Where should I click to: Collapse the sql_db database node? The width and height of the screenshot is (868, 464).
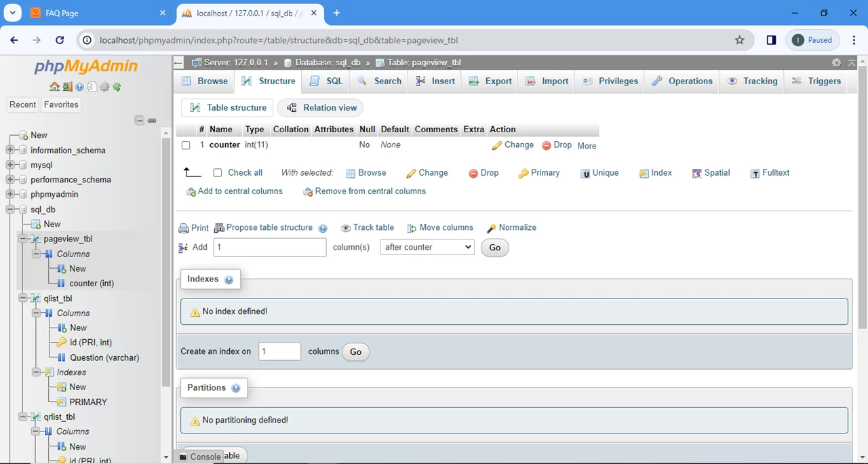[10, 210]
